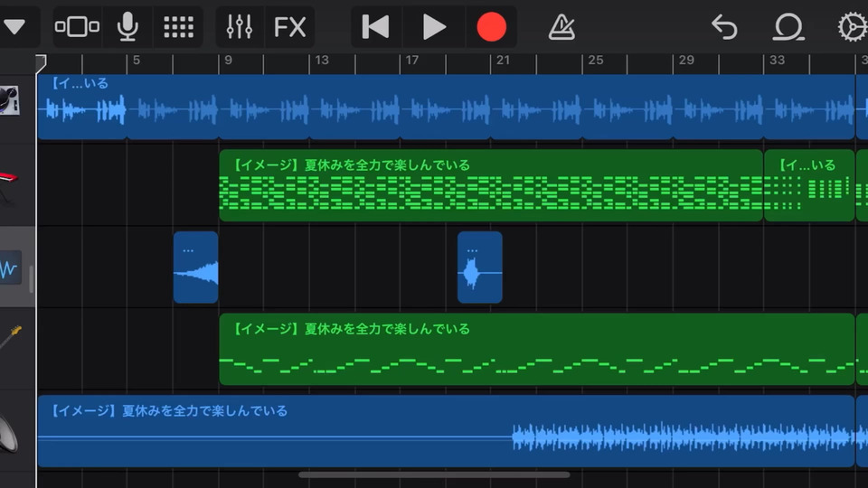Select the turntable drummer track icon
The height and width of the screenshot is (488, 868).
pyautogui.click(x=9, y=101)
